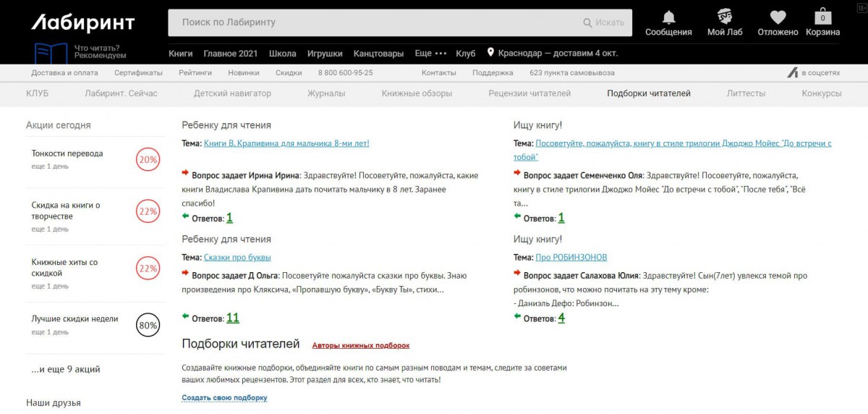This screenshot has width=868, height=414.
Task: Open 1 answer under Джоджо Мойес topic
Action: click(x=561, y=218)
